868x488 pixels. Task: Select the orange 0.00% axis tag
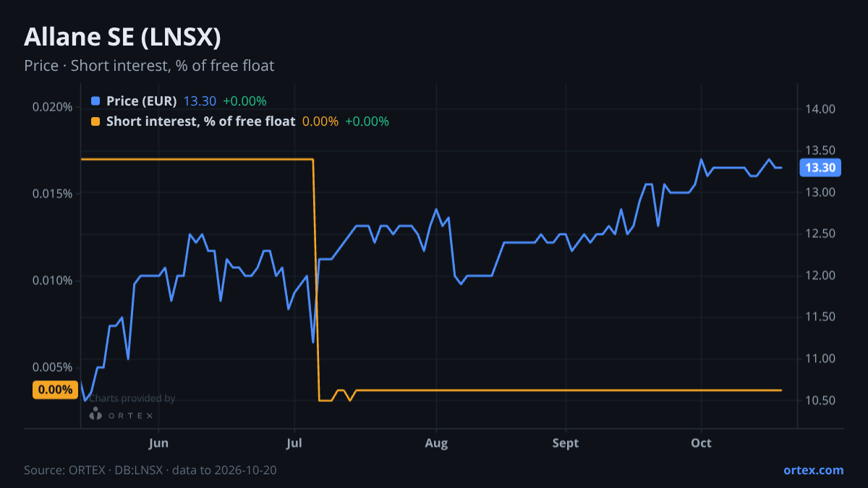tap(55, 390)
